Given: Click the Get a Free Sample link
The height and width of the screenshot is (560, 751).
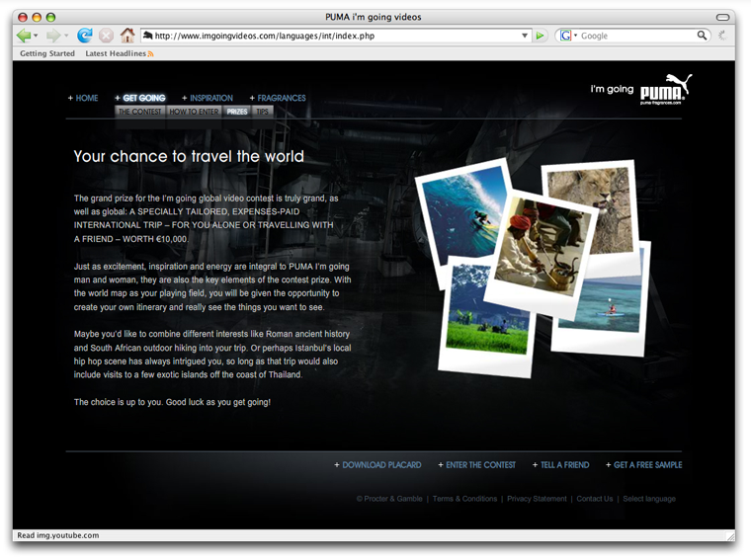Looking at the screenshot, I should tap(647, 465).
